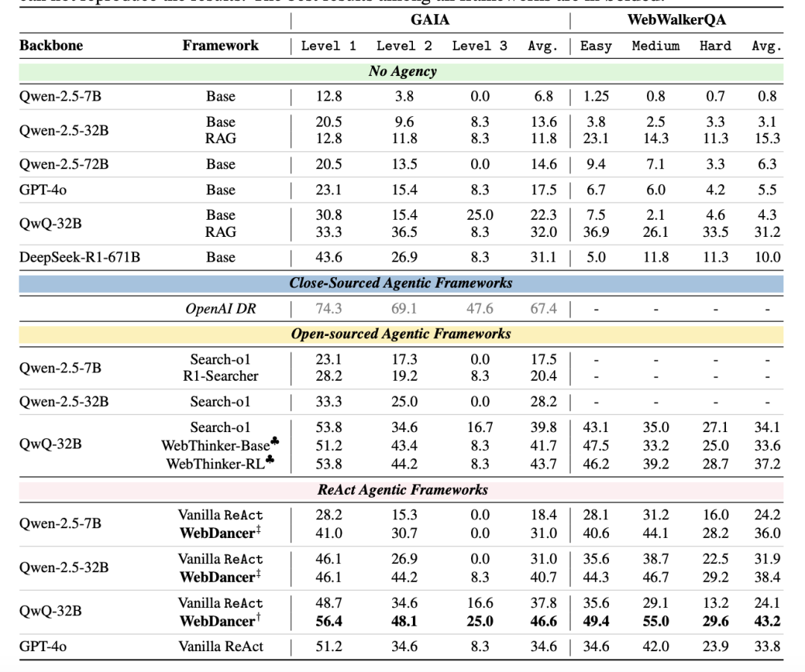Select the bold 56.4 WebDancer score
The width and height of the screenshot is (805, 672).
coord(329,621)
